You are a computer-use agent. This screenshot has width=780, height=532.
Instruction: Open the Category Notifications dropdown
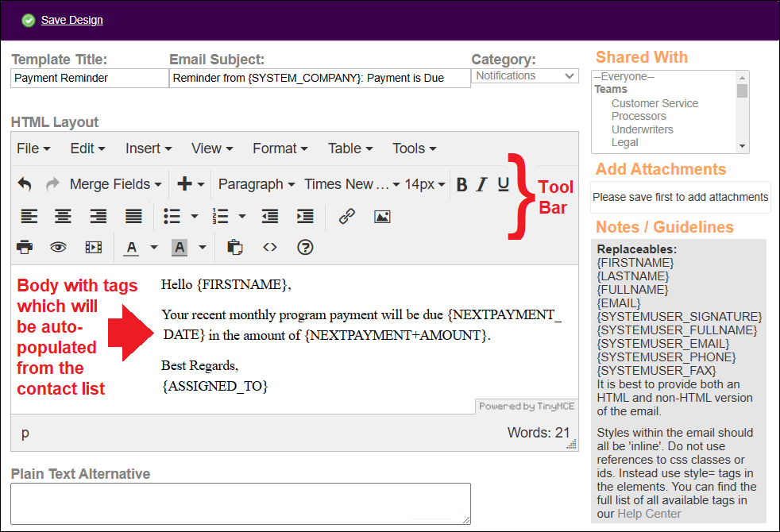(x=525, y=75)
